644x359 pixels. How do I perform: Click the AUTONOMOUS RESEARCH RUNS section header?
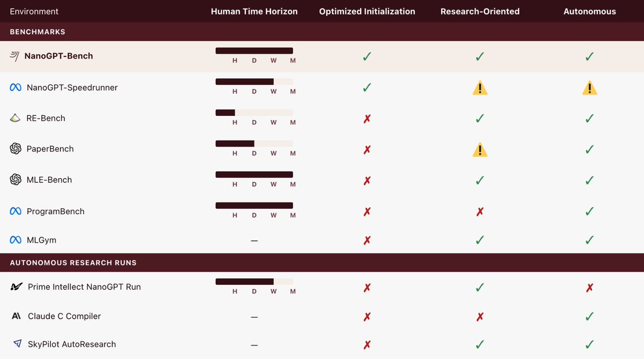pyautogui.click(x=73, y=263)
